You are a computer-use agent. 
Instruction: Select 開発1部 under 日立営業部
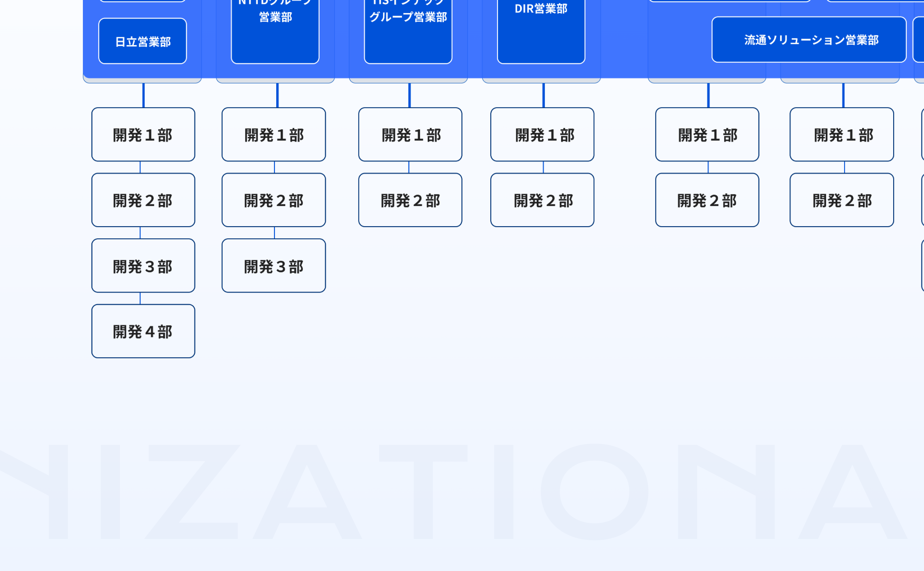coord(143,134)
